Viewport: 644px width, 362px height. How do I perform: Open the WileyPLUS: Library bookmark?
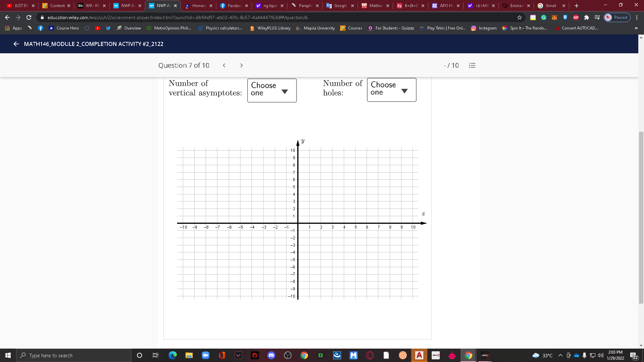(x=270, y=28)
